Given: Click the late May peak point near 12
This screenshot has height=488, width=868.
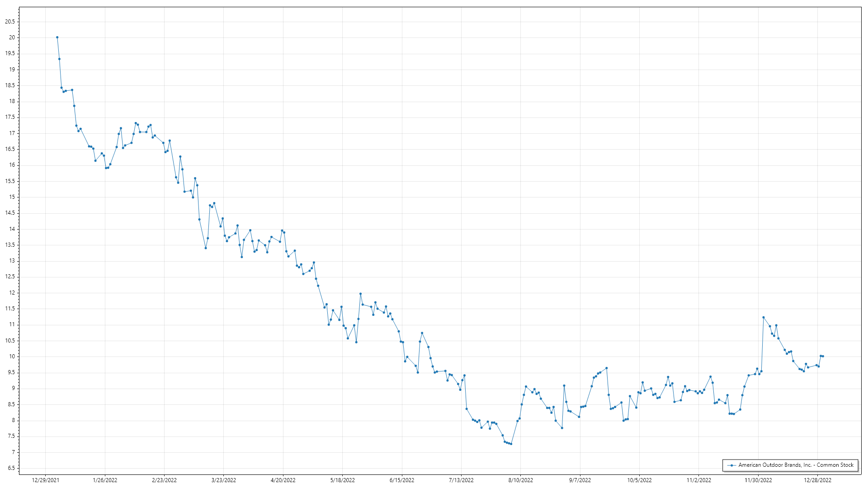Looking at the screenshot, I should point(360,294).
